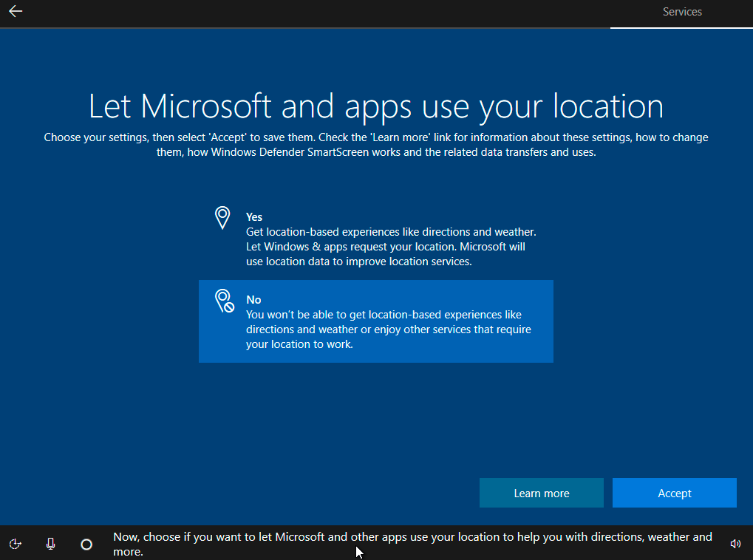Adjust volume via speaker icon
This screenshot has height=560, width=753.
tap(735, 544)
